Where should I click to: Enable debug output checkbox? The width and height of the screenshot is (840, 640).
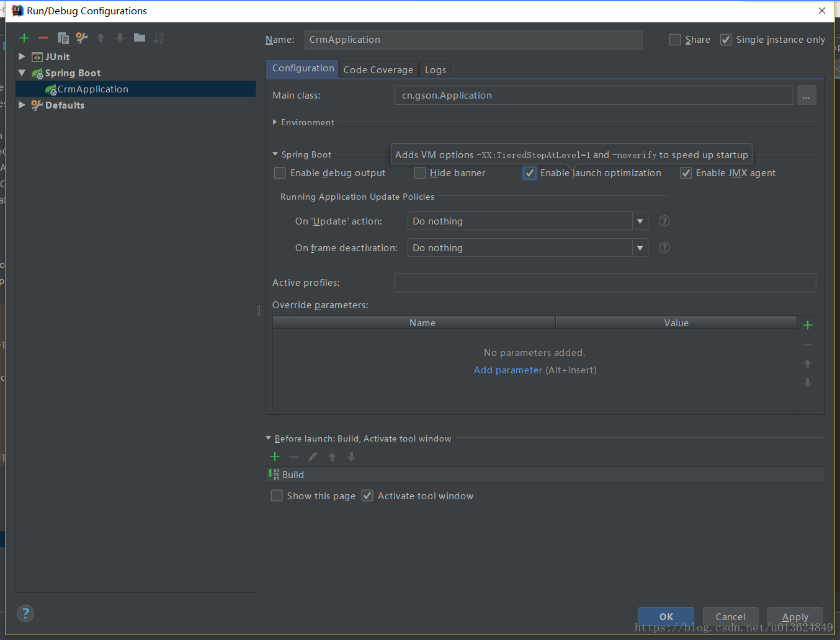[x=280, y=173]
